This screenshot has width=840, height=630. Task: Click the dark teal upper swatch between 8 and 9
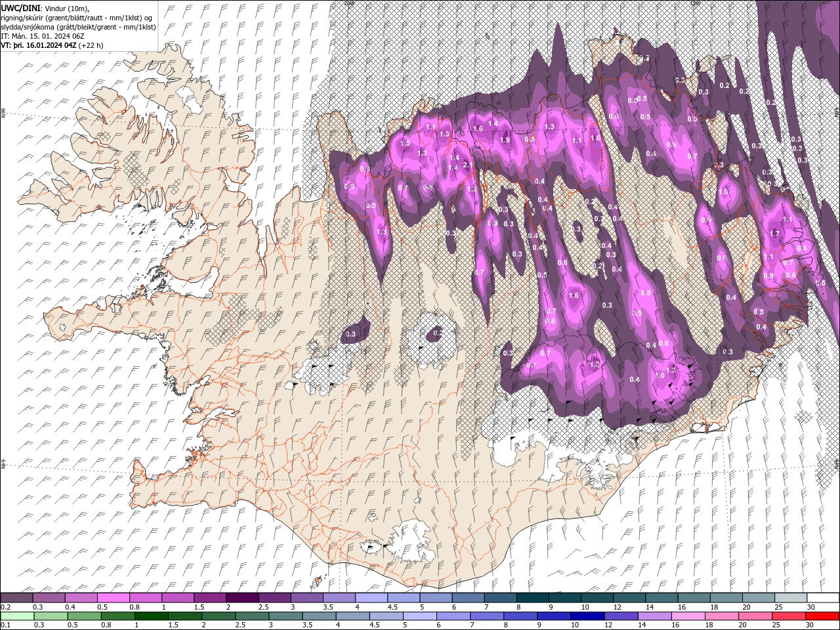point(532,598)
